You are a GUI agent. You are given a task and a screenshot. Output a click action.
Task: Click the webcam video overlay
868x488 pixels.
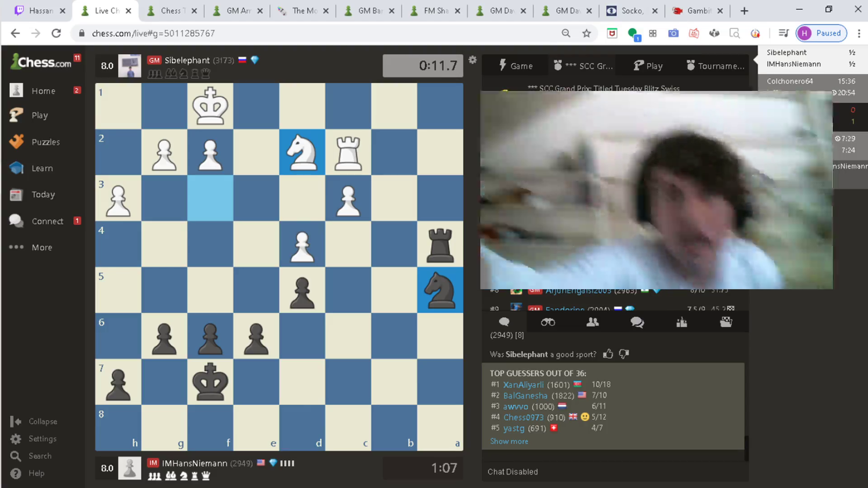(656, 190)
